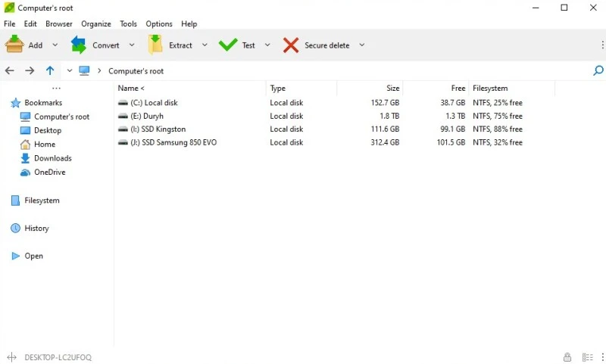Click the padlock icon in the status bar
This screenshot has height=364, width=606.
tap(567, 357)
